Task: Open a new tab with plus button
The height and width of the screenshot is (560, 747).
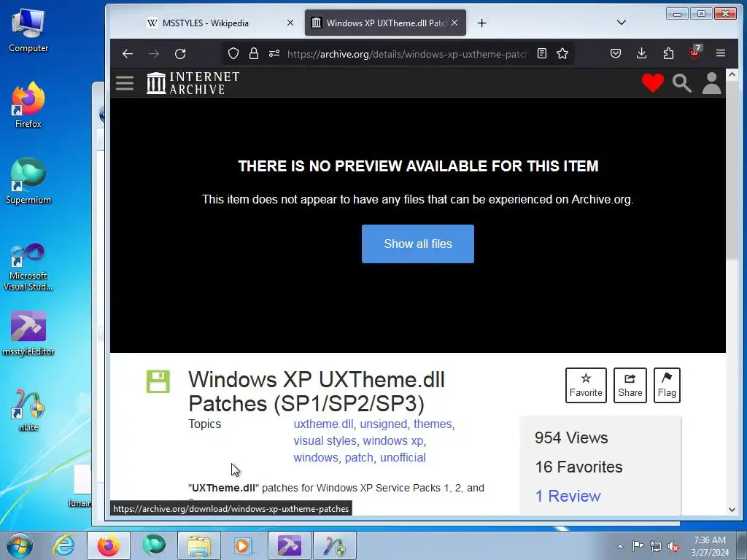Action: (x=481, y=23)
